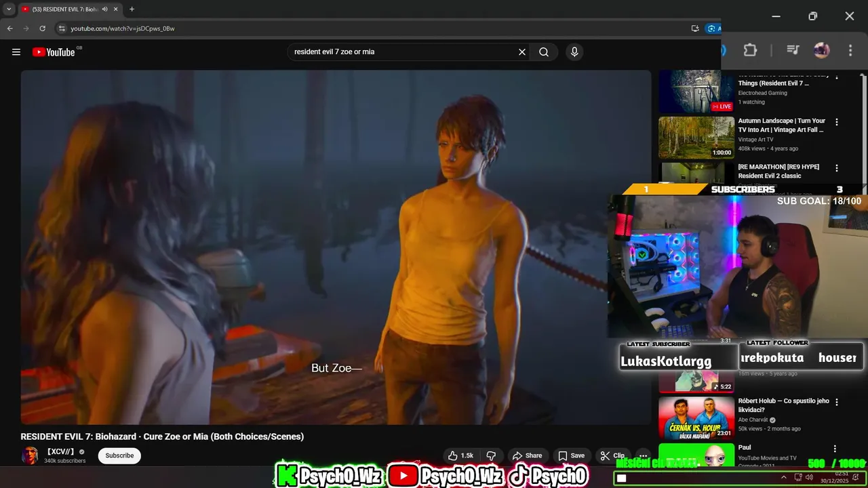Open the Abe Charvát channel name

point(754,420)
